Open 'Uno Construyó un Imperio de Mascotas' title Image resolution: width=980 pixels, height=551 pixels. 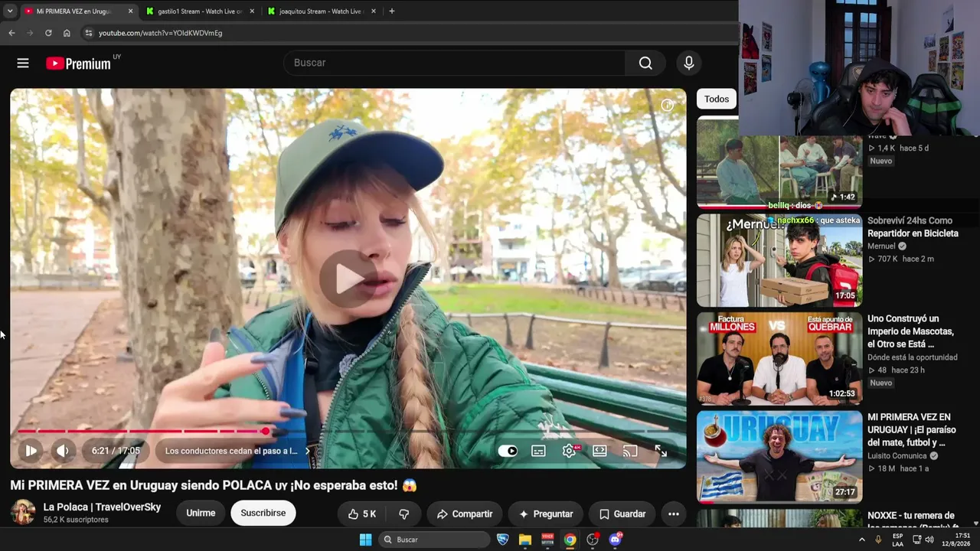tap(910, 331)
